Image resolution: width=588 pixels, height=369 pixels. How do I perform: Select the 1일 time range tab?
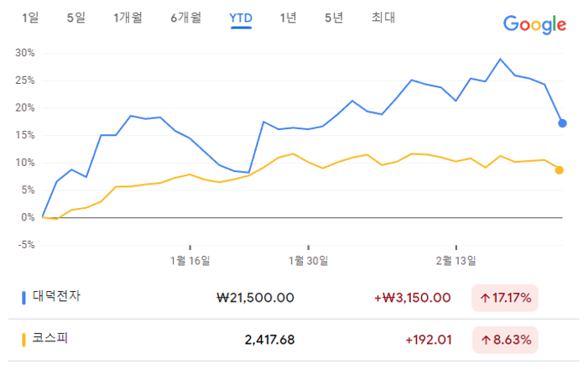tap(31, 18)
